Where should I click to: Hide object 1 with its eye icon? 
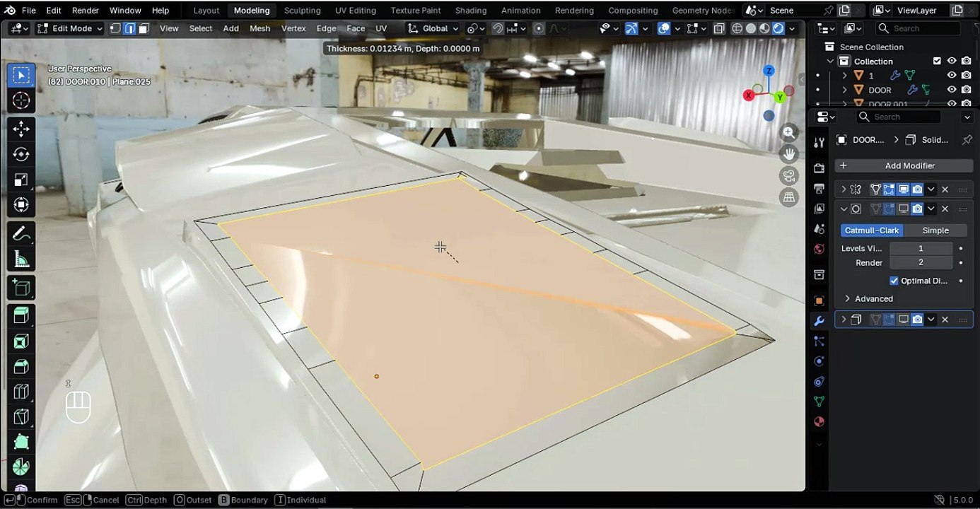[x=952, y=75]
